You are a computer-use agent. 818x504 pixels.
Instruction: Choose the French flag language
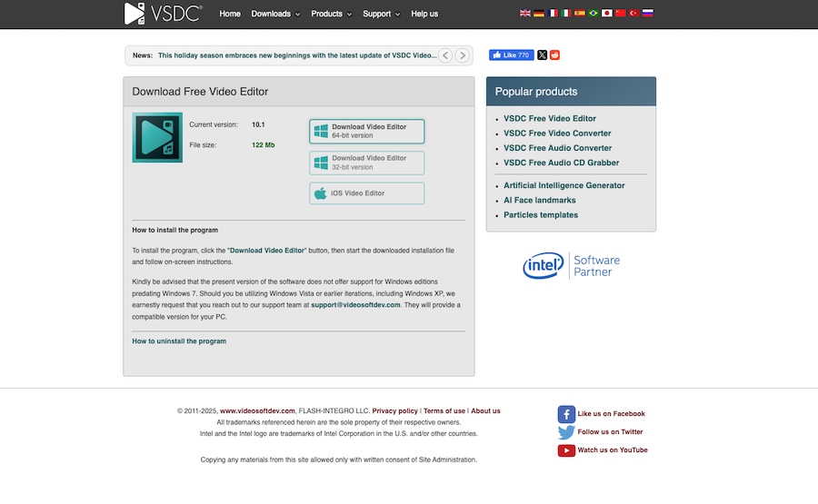[553, 13]
